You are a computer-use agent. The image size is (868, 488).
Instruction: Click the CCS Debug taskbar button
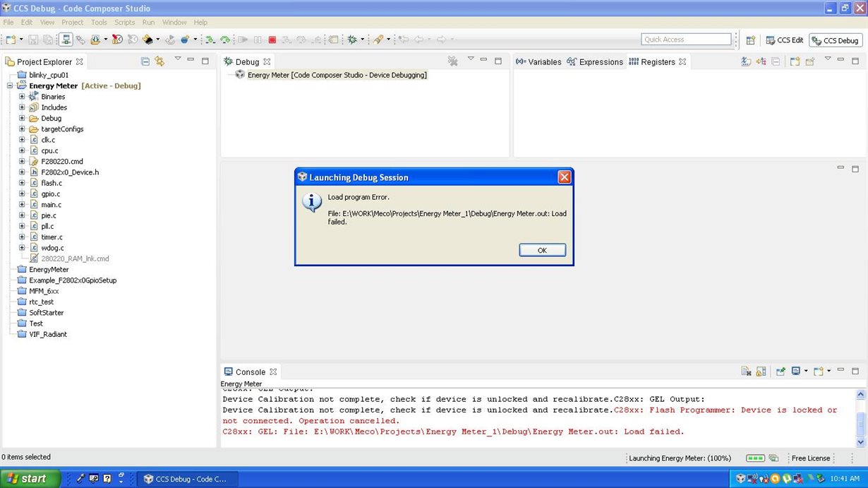click(186, 479)
